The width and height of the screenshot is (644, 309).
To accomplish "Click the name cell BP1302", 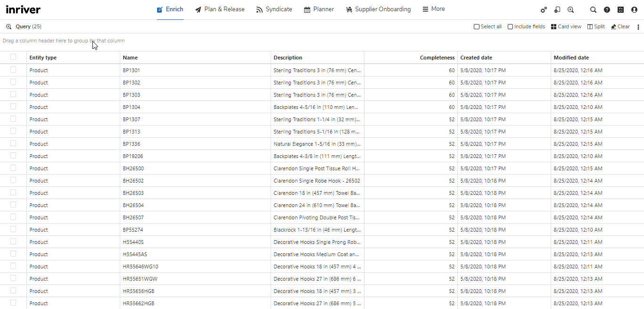I will (195, 83).
